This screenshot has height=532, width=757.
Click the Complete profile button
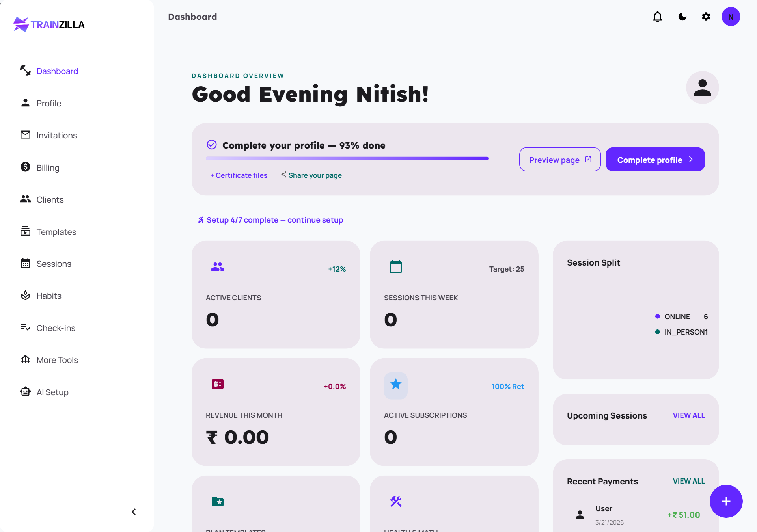tap(655, 160)
